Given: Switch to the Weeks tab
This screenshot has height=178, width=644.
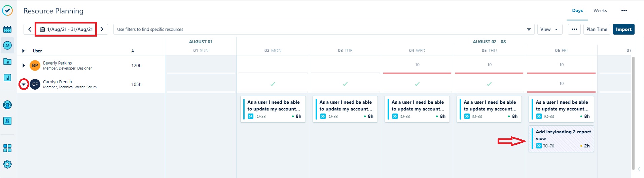Looking at the screenshot, I should (x=600, y=11).
